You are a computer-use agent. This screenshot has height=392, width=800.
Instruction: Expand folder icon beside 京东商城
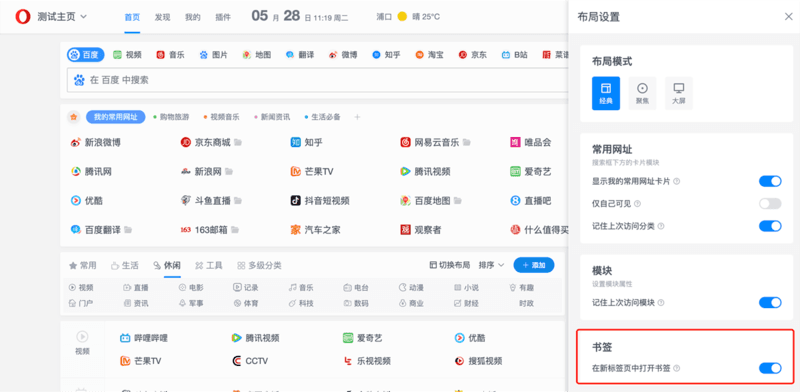pos(238,142)
